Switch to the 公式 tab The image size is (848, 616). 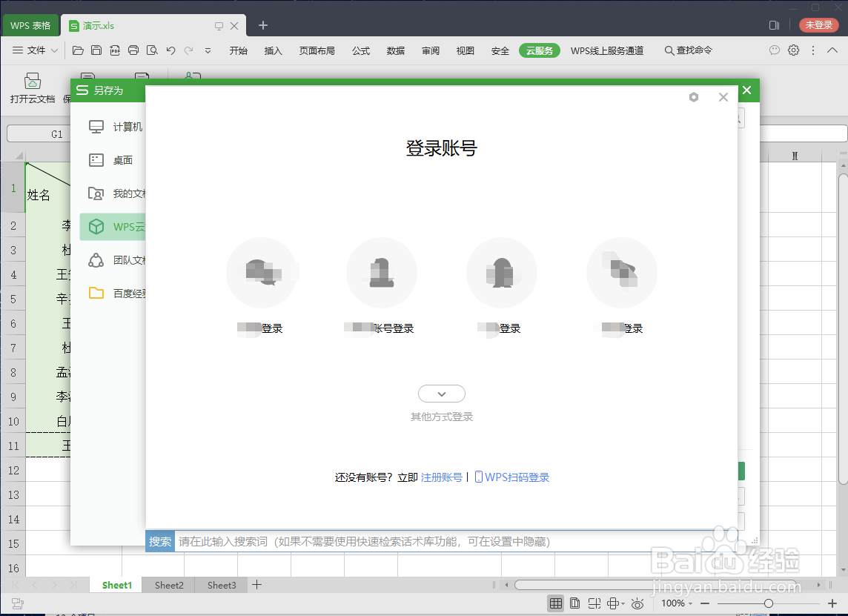[361, 50]
